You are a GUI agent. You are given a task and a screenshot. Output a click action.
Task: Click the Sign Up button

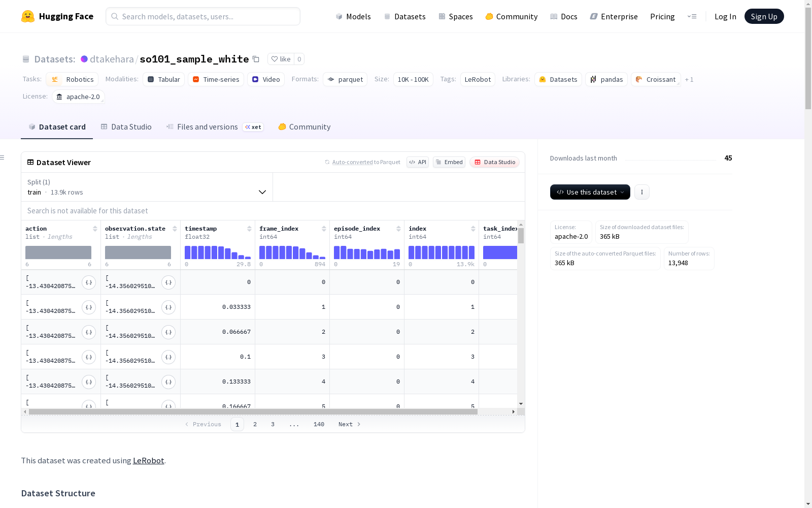coord(764,16)
